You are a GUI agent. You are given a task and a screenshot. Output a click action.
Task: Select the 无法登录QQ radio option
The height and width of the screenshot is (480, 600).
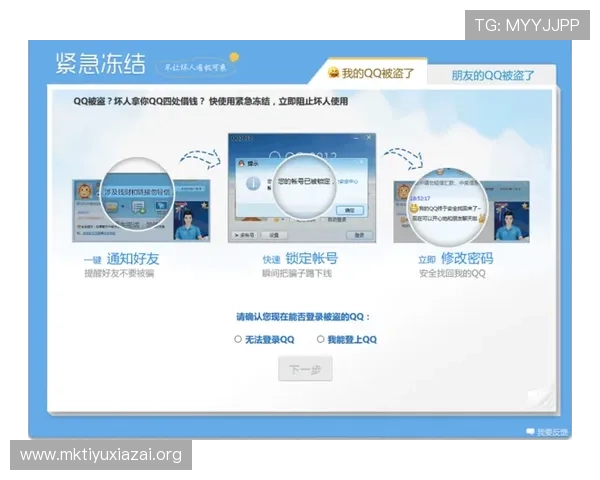[238, 339]
